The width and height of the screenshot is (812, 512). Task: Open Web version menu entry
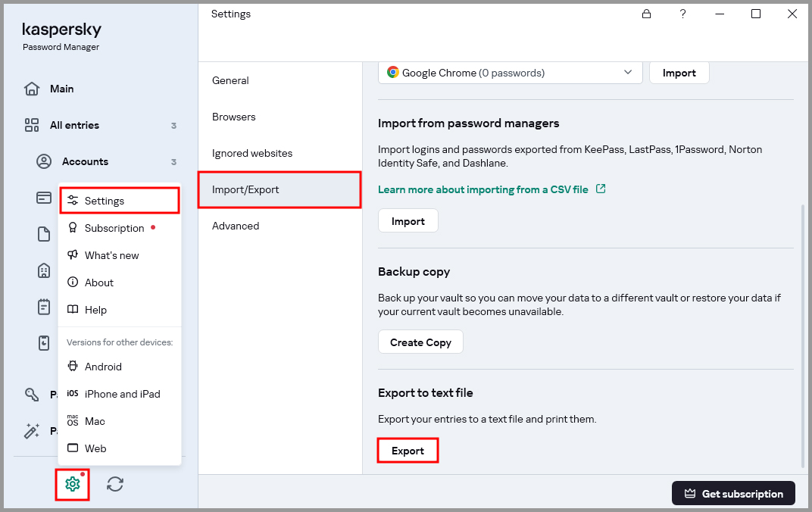[120, 448]
